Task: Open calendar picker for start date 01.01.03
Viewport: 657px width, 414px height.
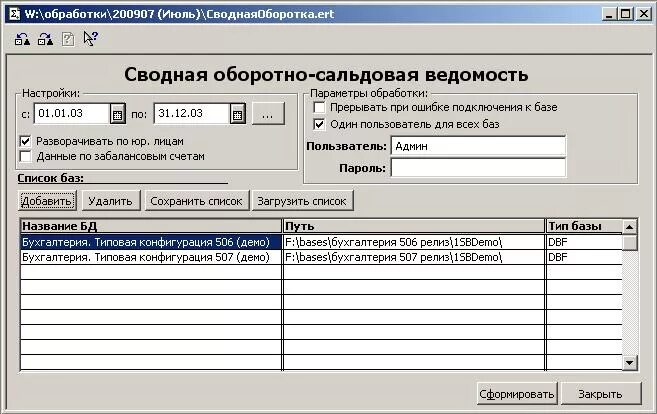Action: pos(118,114)
